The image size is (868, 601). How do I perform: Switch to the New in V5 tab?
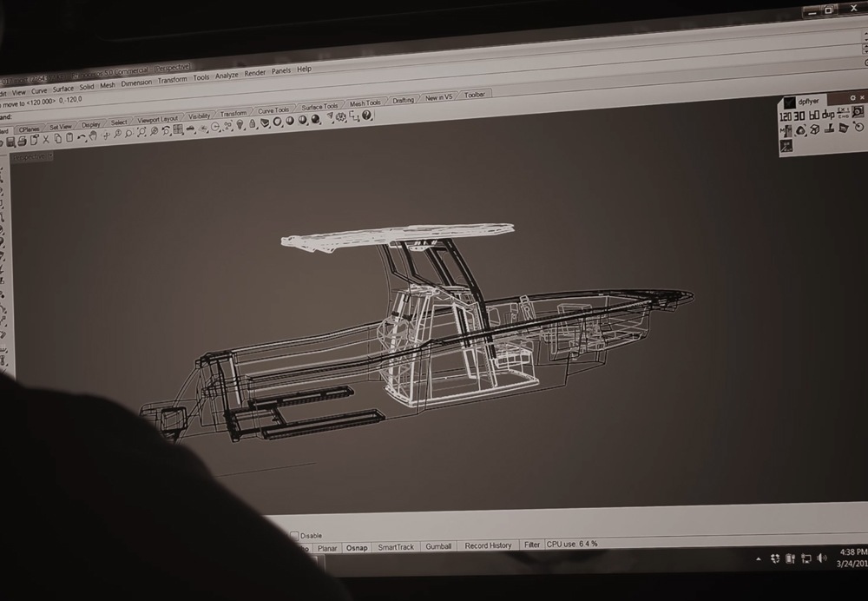pyautogui.click(x=438, y=97)
